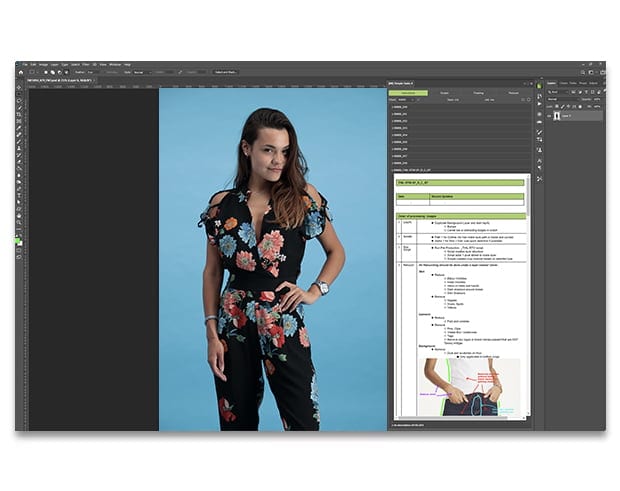Screen dimensions: 620x491
Task: Open the Style dropdown in options bar
Action: coord(142,72)
